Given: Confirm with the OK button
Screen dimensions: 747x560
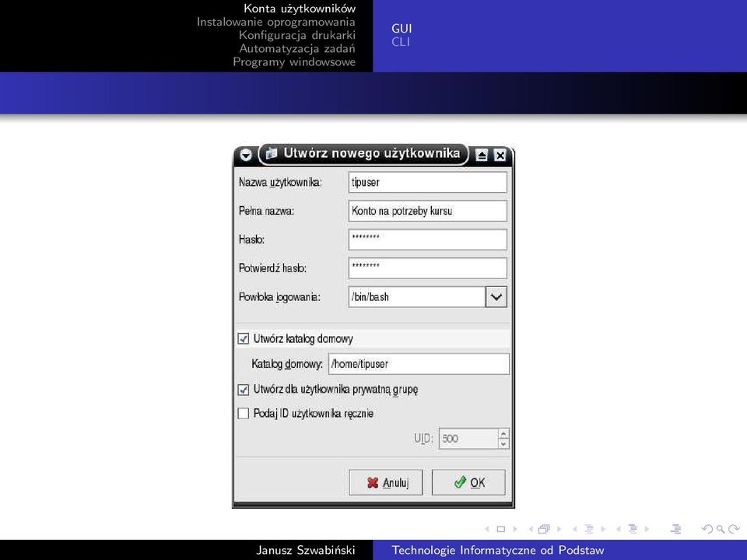Looking at the screenshot, I should pos(468,483).
